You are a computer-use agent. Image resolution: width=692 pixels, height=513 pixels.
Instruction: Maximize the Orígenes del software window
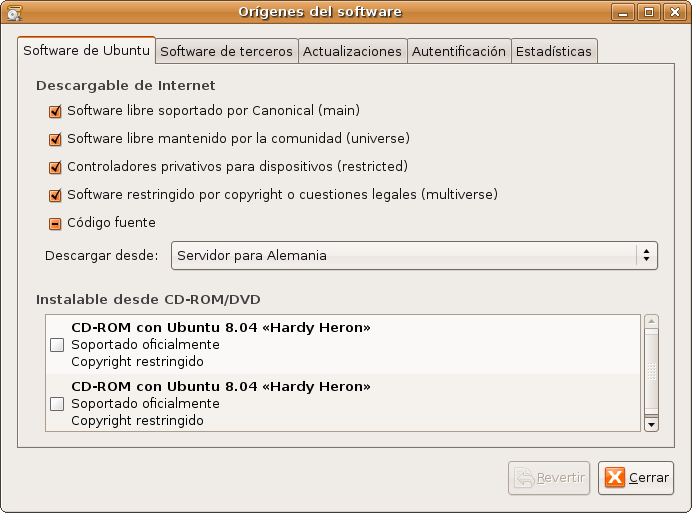[x=648, y=12]
